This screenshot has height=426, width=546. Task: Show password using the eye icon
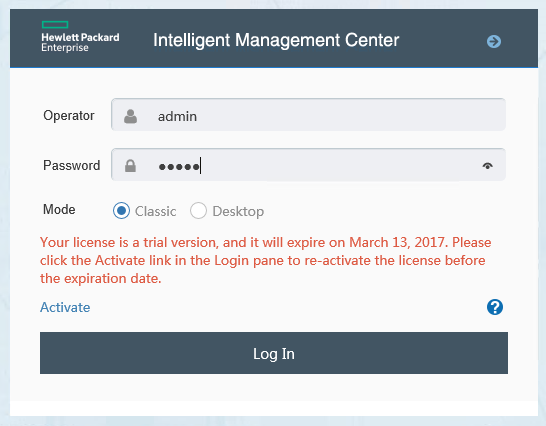click(x=488, y=166)
